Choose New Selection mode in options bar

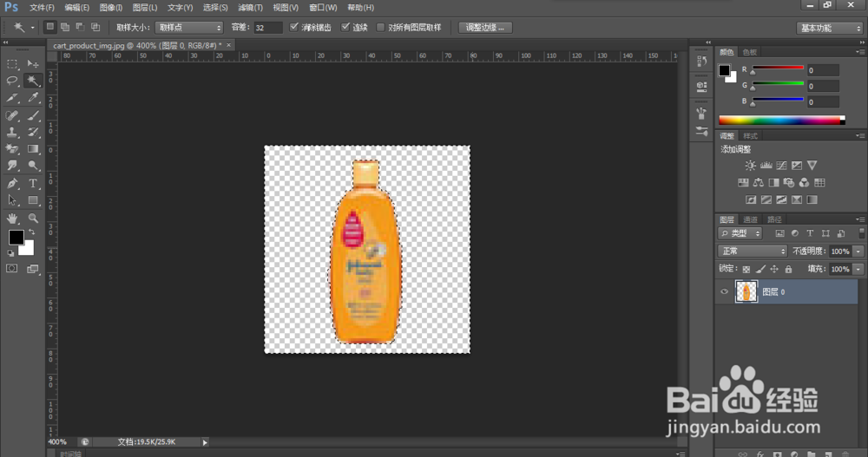click(x=49, y=27)
